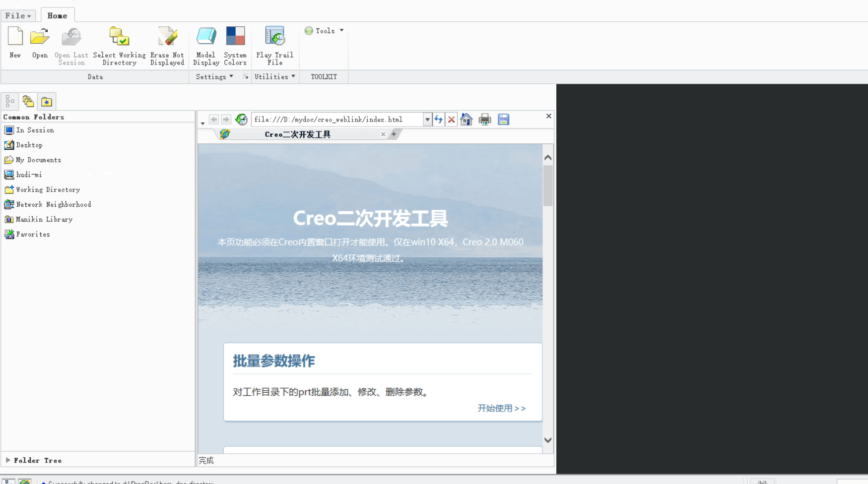Select hudi-mi computer entry
Image resolution: width=868 pixels, height=484 pixels.
pyautogui.click(x=23, y=175)
